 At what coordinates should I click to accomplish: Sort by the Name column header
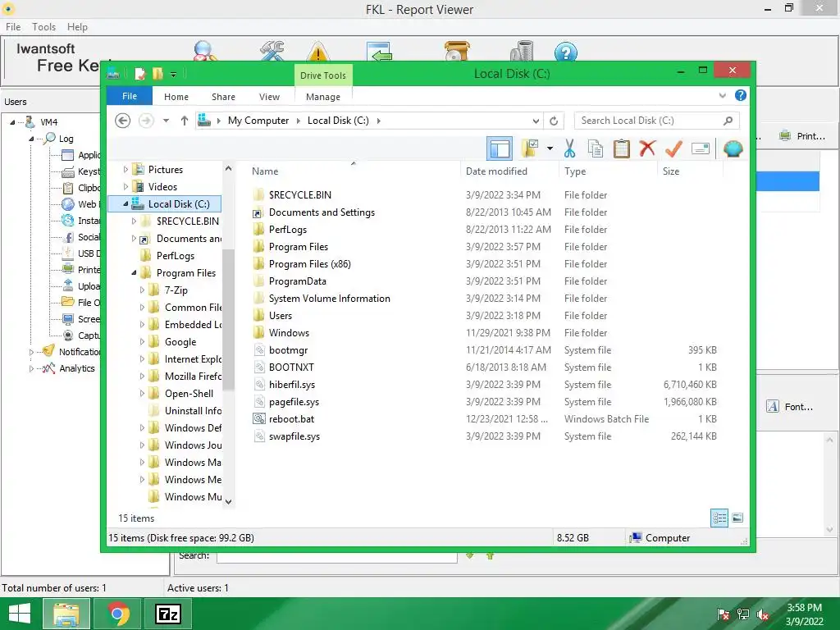[354, 171]
